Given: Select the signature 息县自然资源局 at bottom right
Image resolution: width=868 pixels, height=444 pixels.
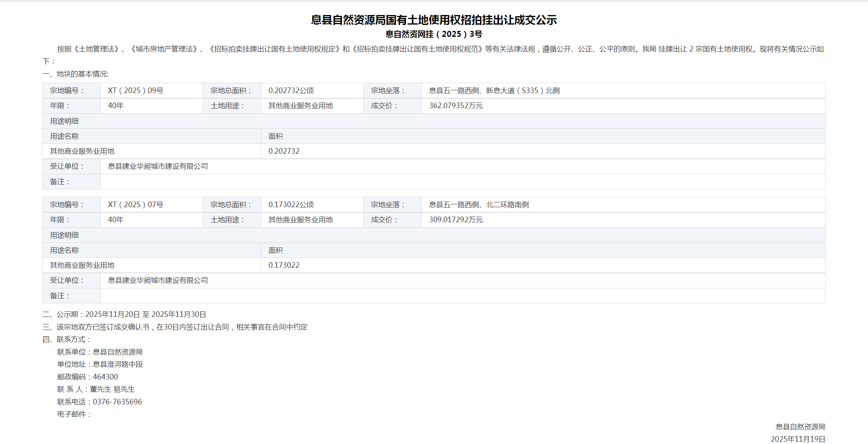Looking at the screenshot, I should pos(800,427).
